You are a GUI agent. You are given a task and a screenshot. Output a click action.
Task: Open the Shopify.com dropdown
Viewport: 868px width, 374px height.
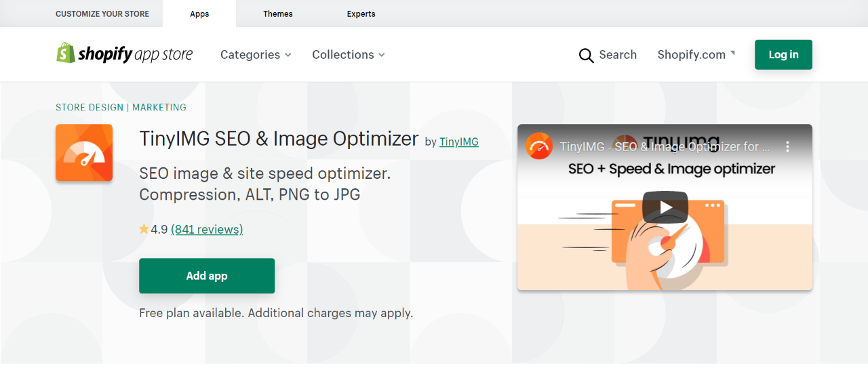coord(696,55)
